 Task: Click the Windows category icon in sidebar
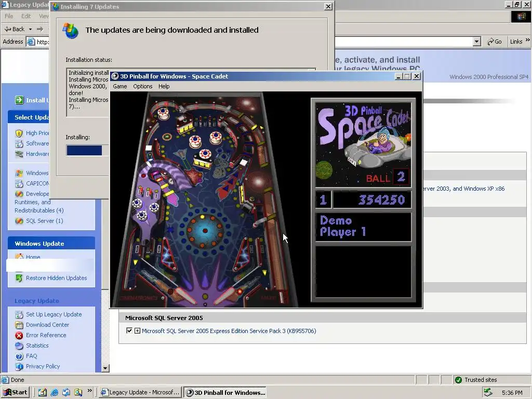click(19, 173)
